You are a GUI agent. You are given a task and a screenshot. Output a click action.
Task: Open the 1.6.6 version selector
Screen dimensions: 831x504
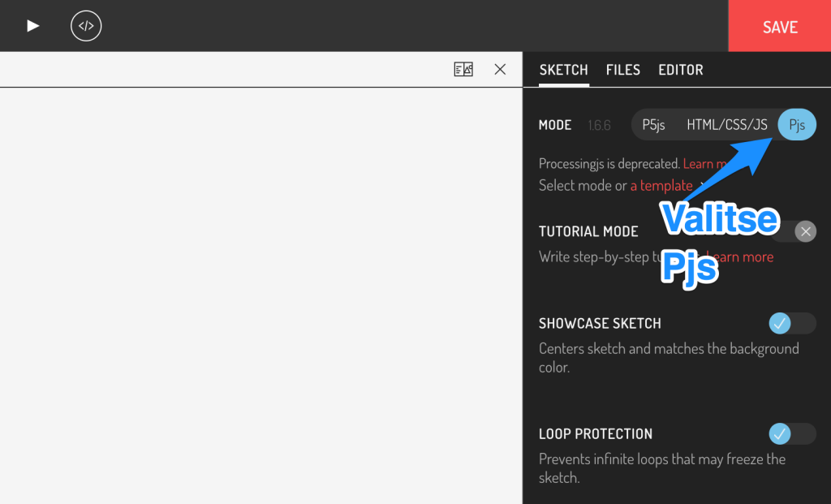(x=601, y=125)
